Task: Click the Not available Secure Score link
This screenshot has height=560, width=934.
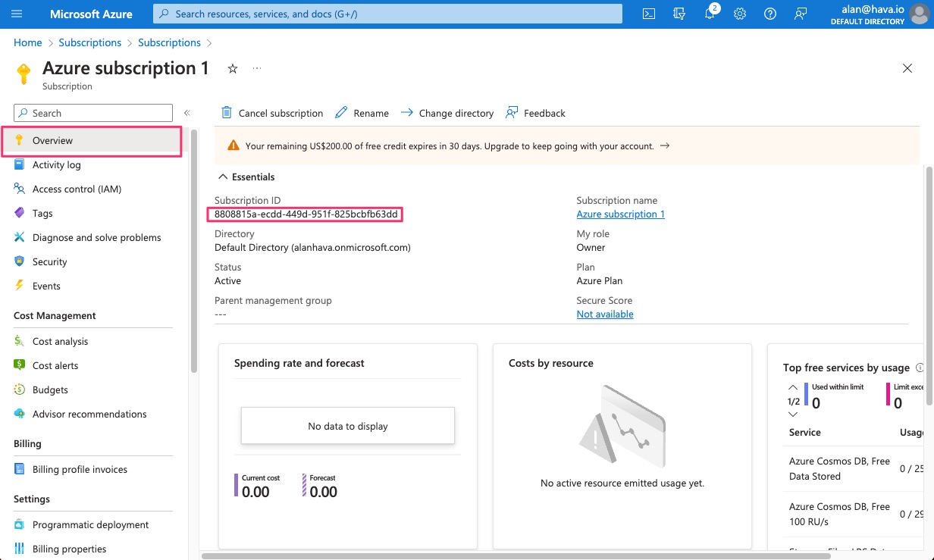Action: coord(604,314)
